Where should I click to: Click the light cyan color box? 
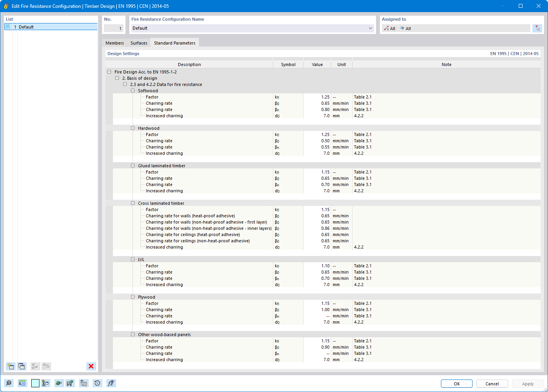[35, 383]
